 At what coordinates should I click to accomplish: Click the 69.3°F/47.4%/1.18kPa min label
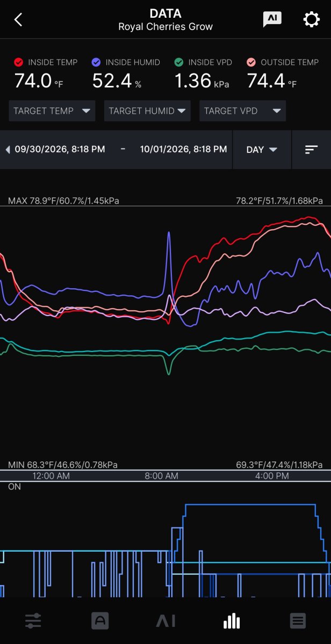[x=279, y=465]
